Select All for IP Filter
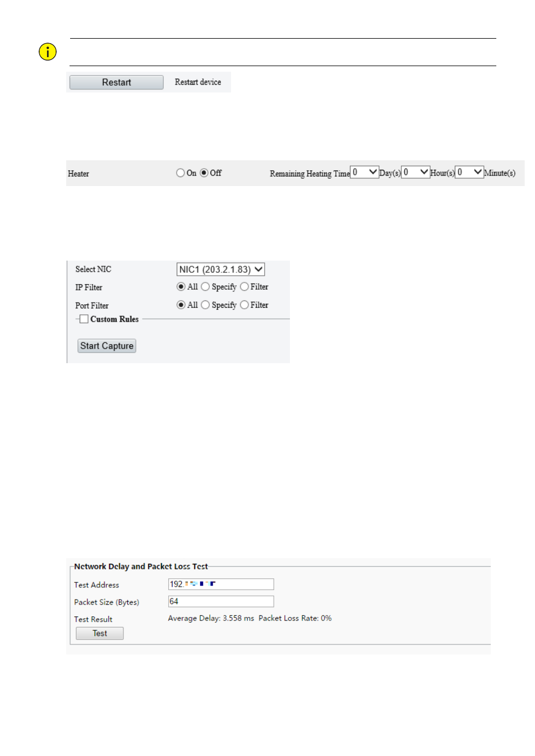535x756 pixels. point(181,287)
